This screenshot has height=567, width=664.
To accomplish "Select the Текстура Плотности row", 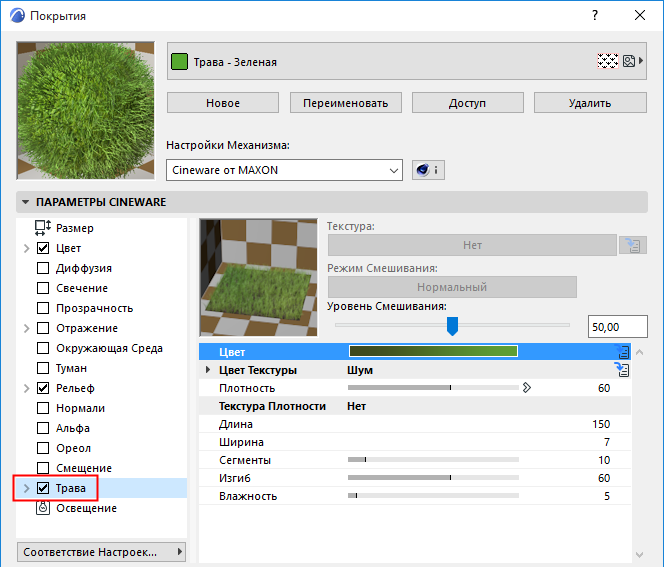I will coord(415,406).
